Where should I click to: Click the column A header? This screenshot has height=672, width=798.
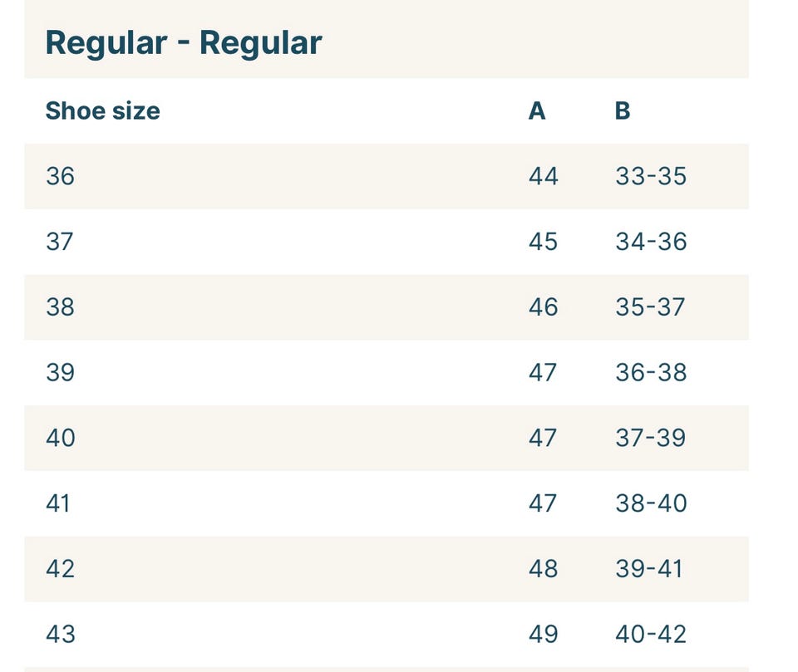(x=537, y=111)
